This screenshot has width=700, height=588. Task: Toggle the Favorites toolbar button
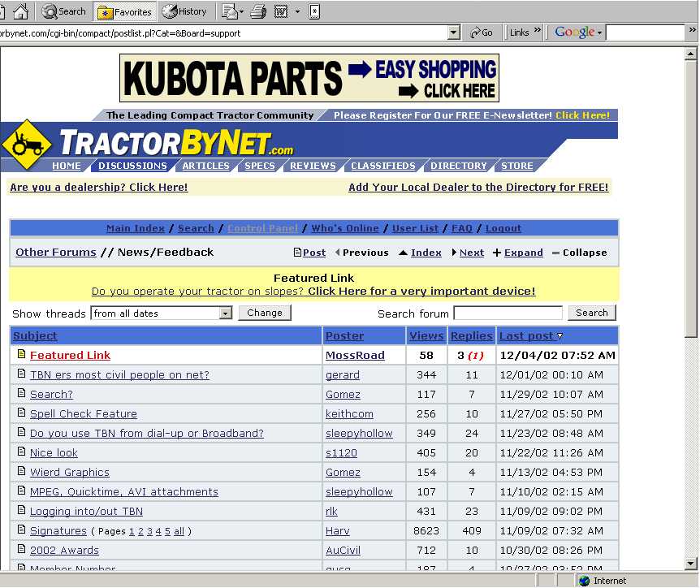(124, 11)
